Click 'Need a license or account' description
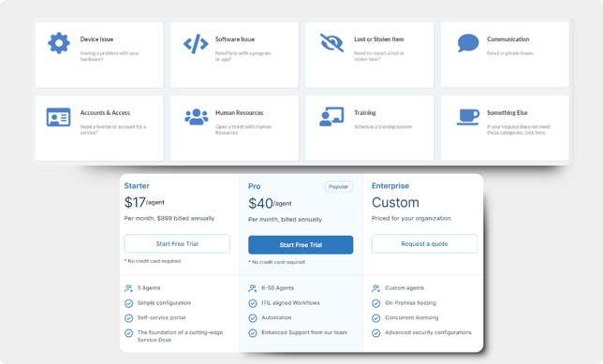The height and width of the screenshot is (364, 603). point(113,129)
